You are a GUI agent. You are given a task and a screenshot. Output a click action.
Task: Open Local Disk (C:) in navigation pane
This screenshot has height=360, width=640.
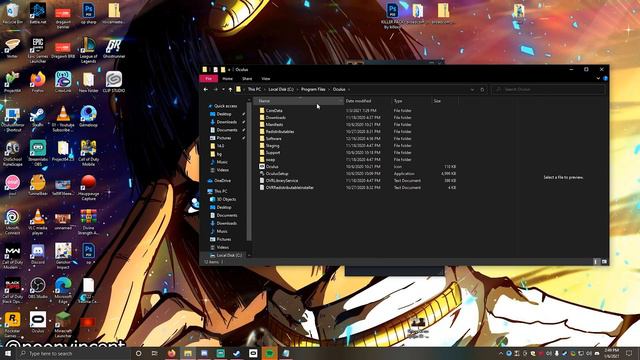tap(229, 255)
